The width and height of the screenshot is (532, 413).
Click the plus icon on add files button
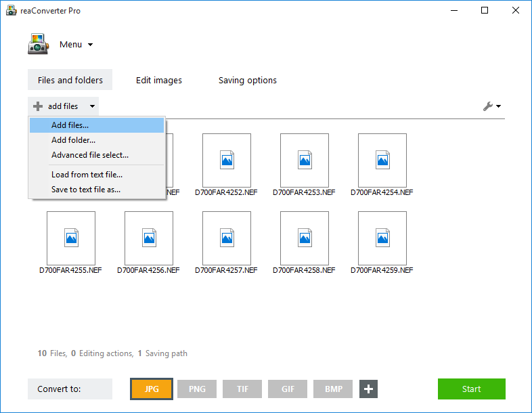click(38, 106)
